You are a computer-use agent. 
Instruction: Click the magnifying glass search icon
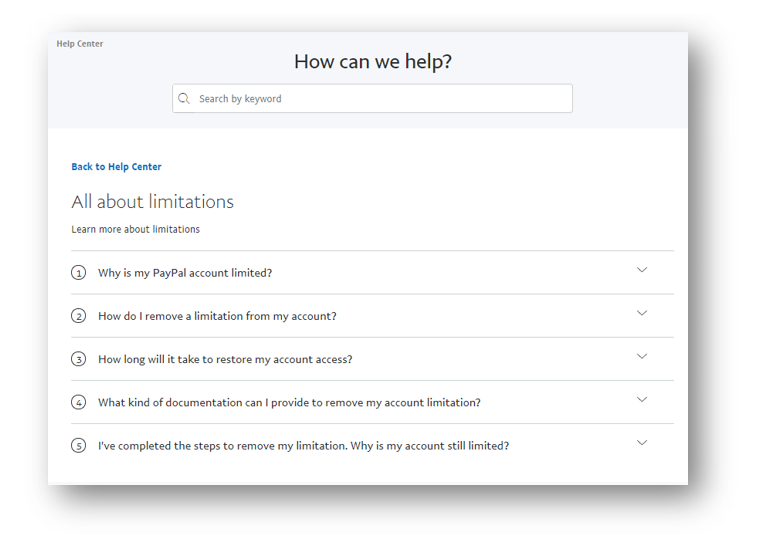tap(184, 99)
